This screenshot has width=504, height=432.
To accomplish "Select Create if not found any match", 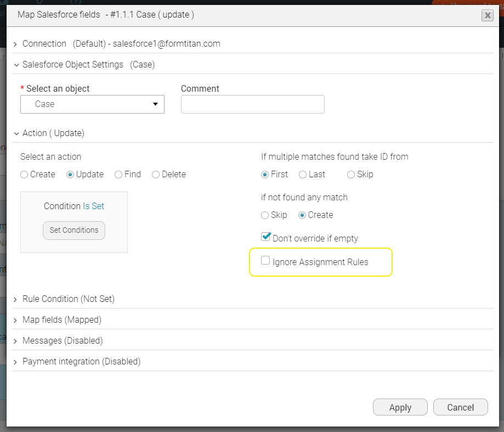I will click(x=302, y=215).
